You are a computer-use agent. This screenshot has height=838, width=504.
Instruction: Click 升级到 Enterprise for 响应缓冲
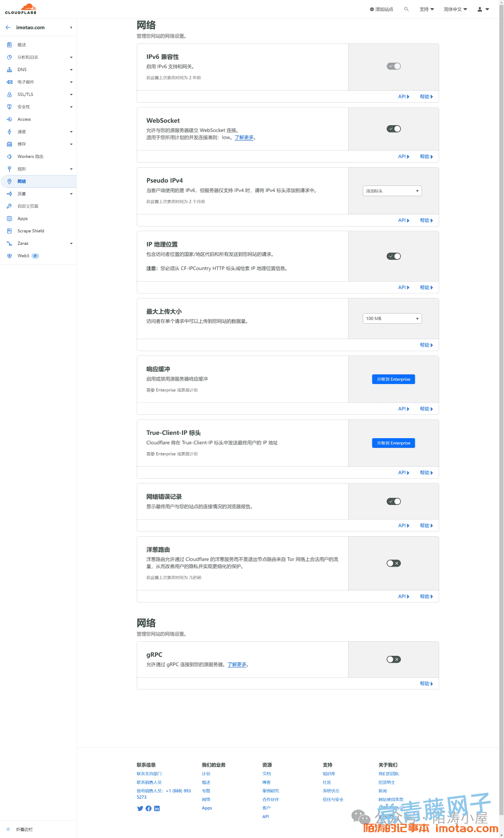393,379
